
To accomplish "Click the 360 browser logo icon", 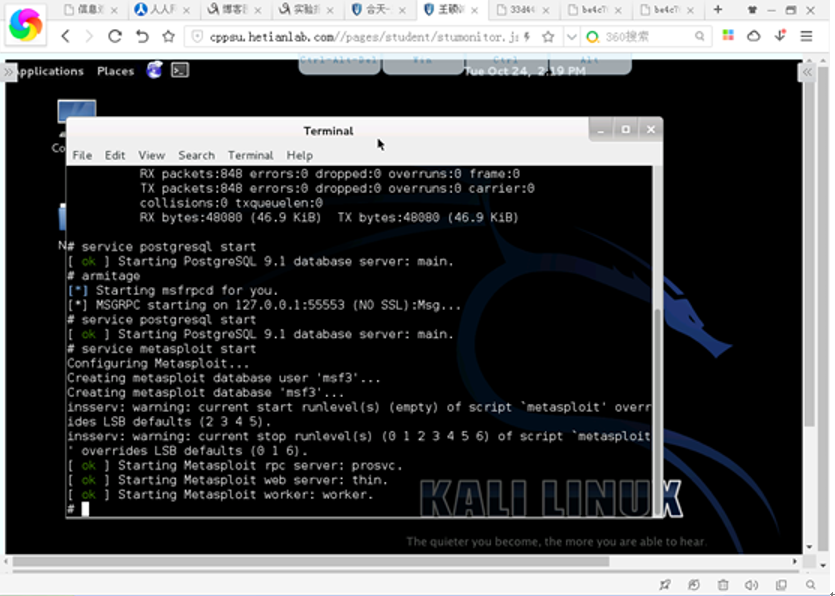I will click(x=25, y=25).
